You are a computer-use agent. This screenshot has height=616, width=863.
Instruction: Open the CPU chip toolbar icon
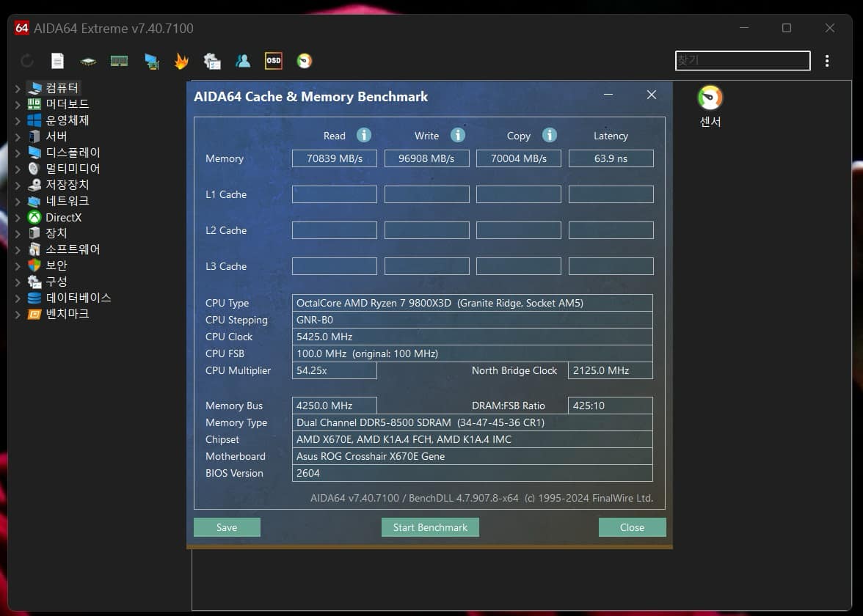tap(88, 61)
